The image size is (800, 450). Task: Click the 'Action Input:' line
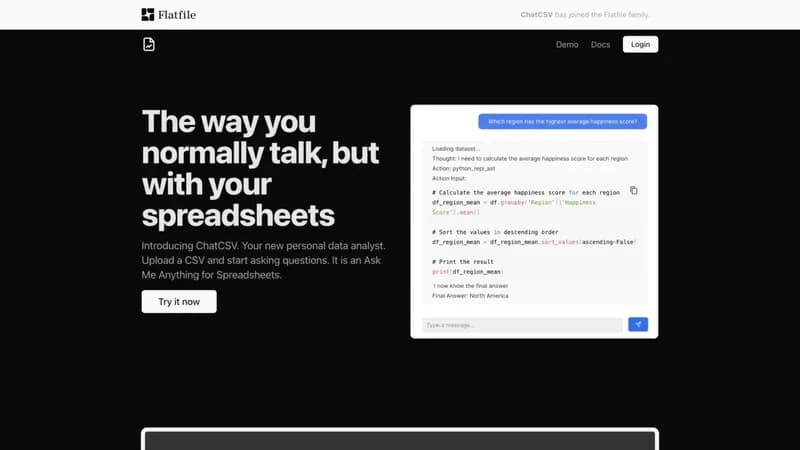(449, 178)
